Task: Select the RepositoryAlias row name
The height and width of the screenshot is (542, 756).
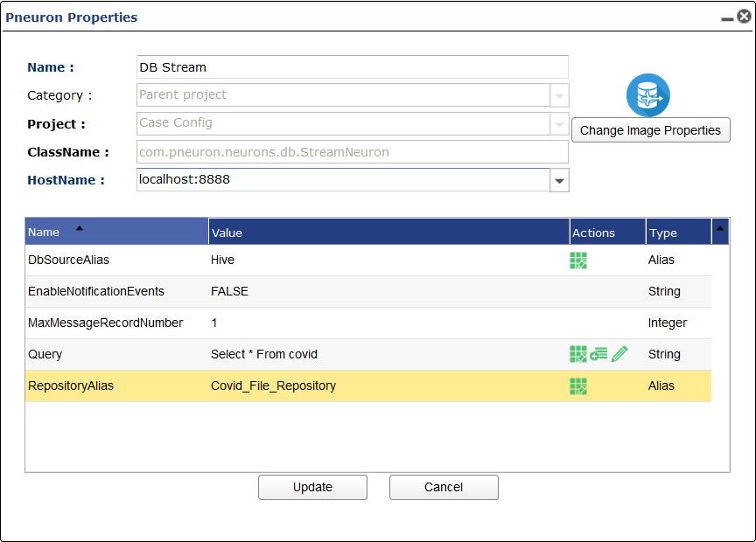Action: pos(71,386)
